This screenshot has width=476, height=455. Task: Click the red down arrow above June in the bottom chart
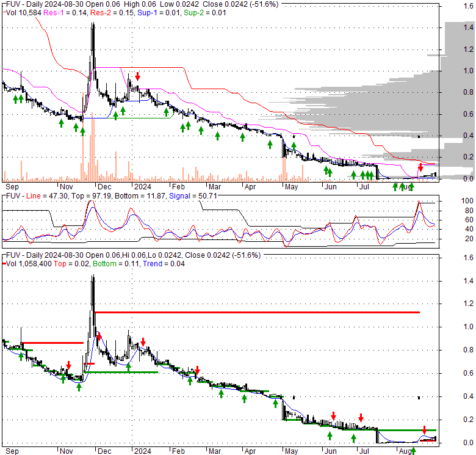334,416
